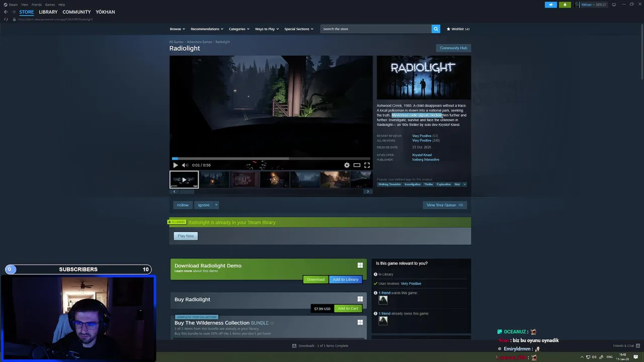Viewport: 644px width, 362px height.
Task: Open Krystof Knesl developer link
Action: [422, 155]
